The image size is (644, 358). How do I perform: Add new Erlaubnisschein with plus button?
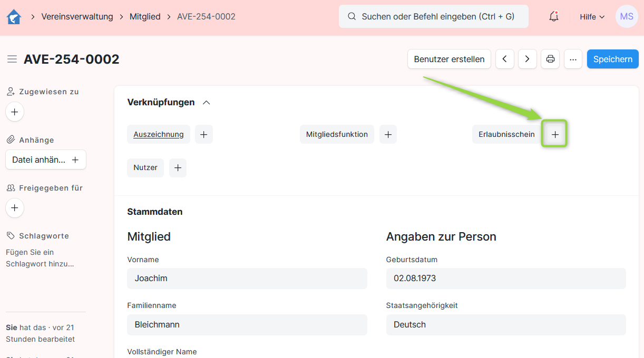click(x=554, y=134)
